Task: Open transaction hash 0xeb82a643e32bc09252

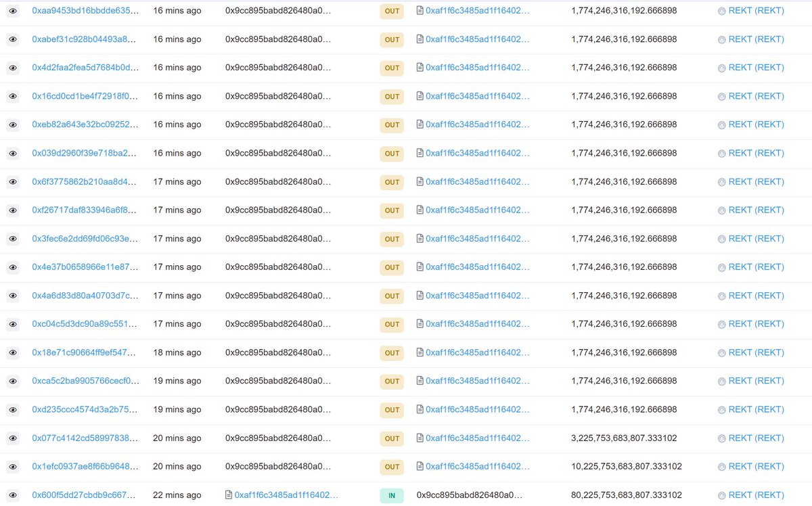Action: coord(85,124)
